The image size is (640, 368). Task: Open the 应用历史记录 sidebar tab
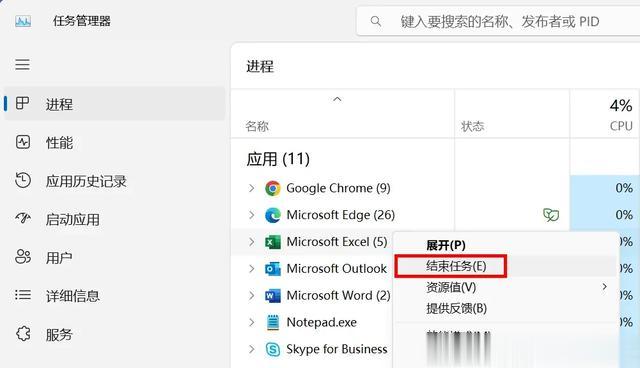pyautogui.click(x=114, y=181)
